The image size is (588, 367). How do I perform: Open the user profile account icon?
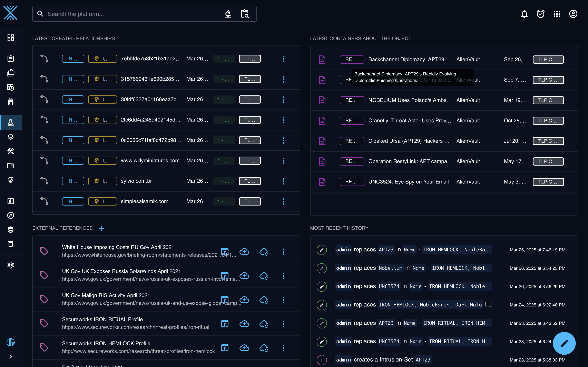tap(573, 14)
